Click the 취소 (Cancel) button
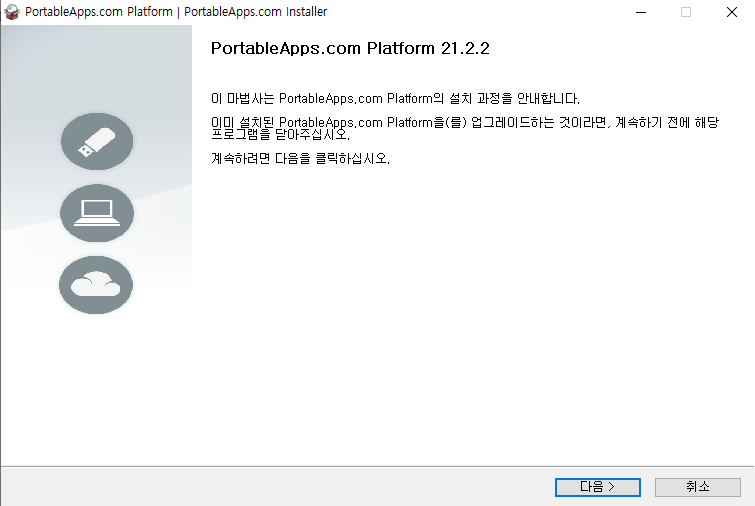 697,487
